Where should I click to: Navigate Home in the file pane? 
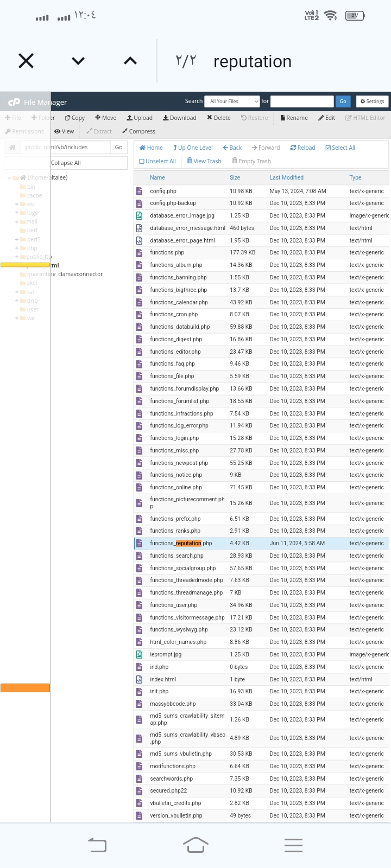point(151,148)
